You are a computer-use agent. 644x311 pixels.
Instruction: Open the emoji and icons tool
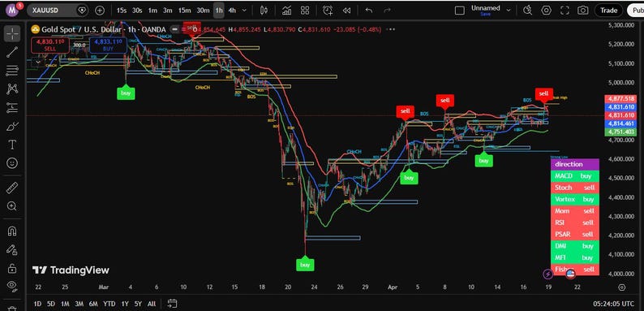point(12,163)
